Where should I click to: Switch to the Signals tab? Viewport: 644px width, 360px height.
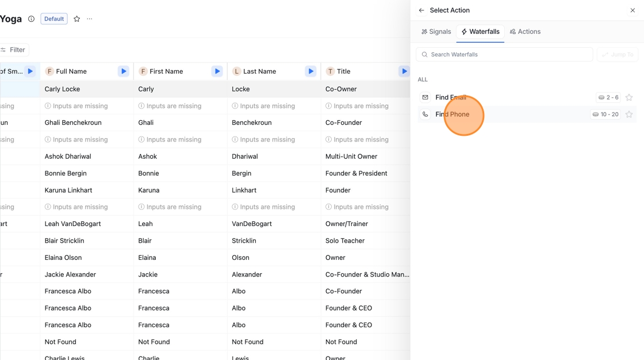tap(436, 32)
